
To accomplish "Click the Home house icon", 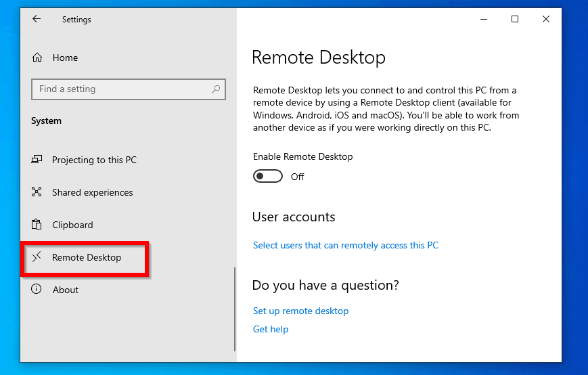I will point(37,58).
